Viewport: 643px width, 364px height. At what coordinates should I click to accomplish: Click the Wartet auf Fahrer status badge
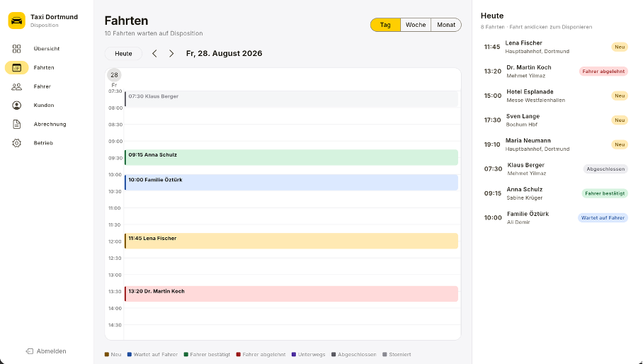click(603, 217)
